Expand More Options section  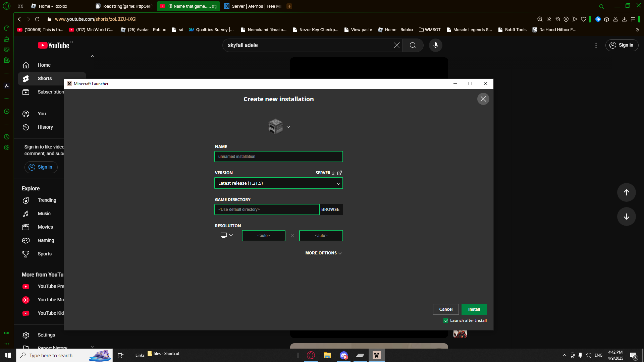pos(323,253)
